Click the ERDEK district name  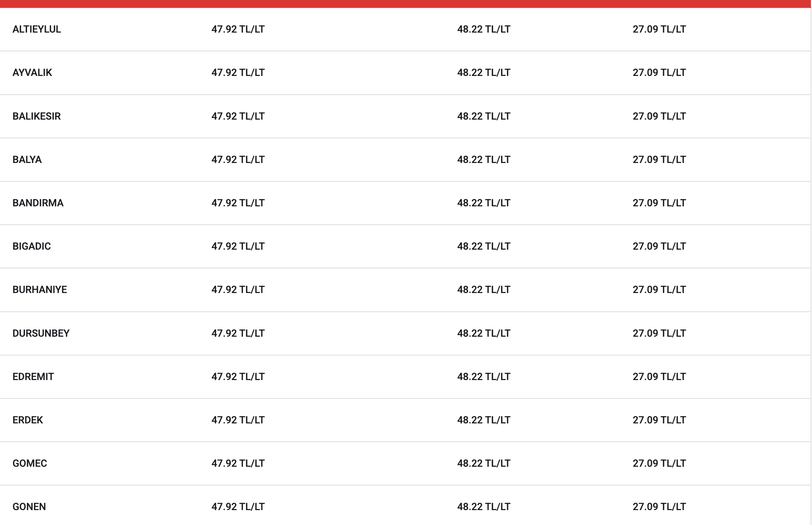click(x=28, y=420)
